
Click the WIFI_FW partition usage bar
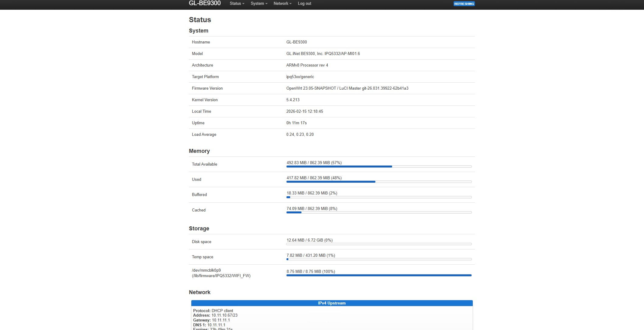click(379, 275)
